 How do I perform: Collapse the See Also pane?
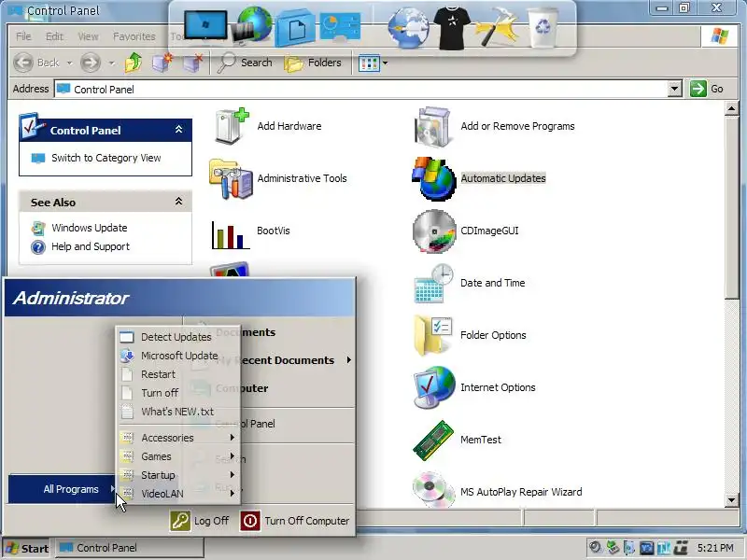[x=178, y=202]
